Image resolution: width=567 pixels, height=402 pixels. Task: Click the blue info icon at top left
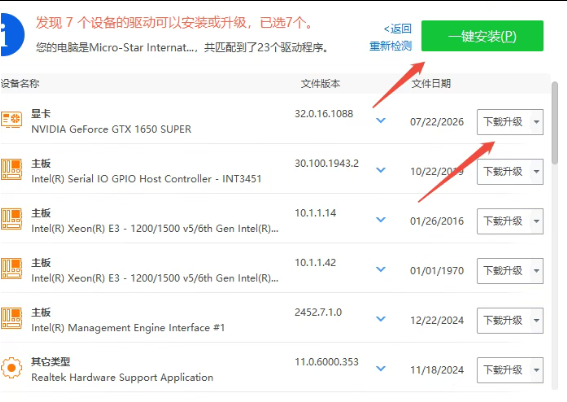coord(12,35)
